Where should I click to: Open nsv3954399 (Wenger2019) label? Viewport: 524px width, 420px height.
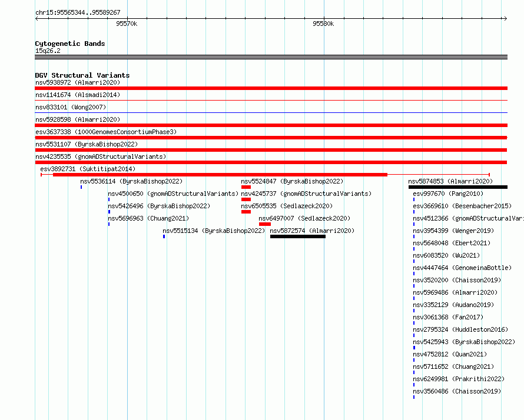coord(453,231)
